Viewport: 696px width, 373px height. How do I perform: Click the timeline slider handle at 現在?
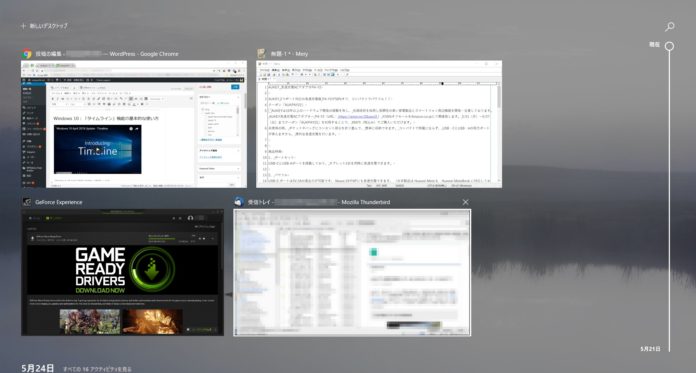(669, 46)
